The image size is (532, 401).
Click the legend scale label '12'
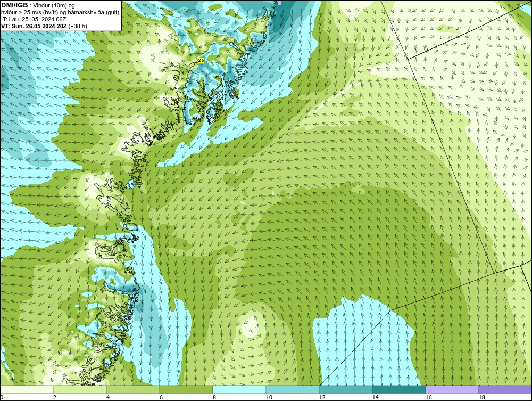pyautogui.click(x=322, y=397)
